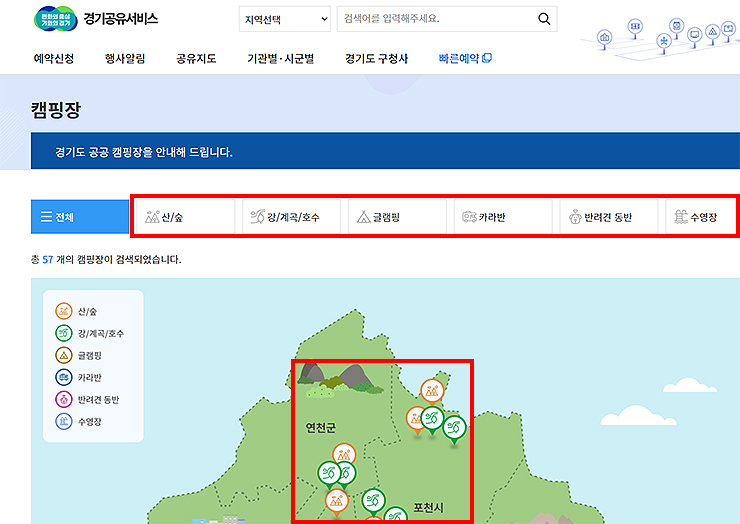Click the 포천시 label on the map

tap(429, 507)
